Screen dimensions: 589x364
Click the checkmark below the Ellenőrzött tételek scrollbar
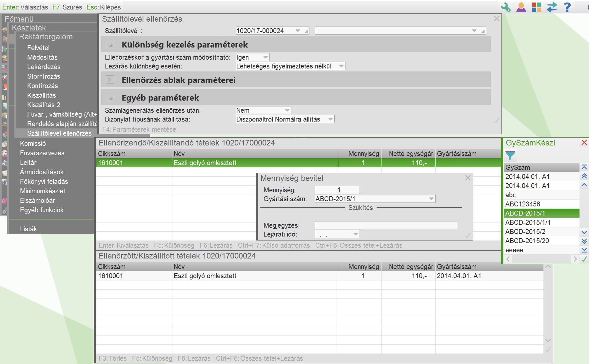(x=548, y=350)
